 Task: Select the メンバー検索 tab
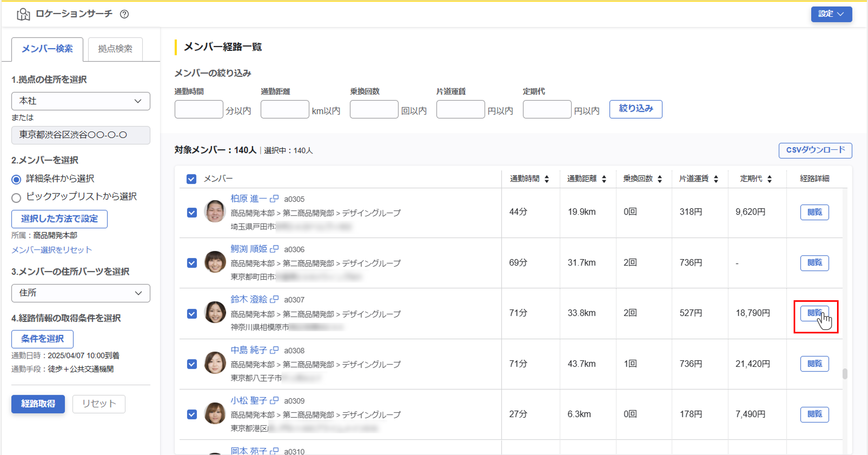[x=47, y=49]
